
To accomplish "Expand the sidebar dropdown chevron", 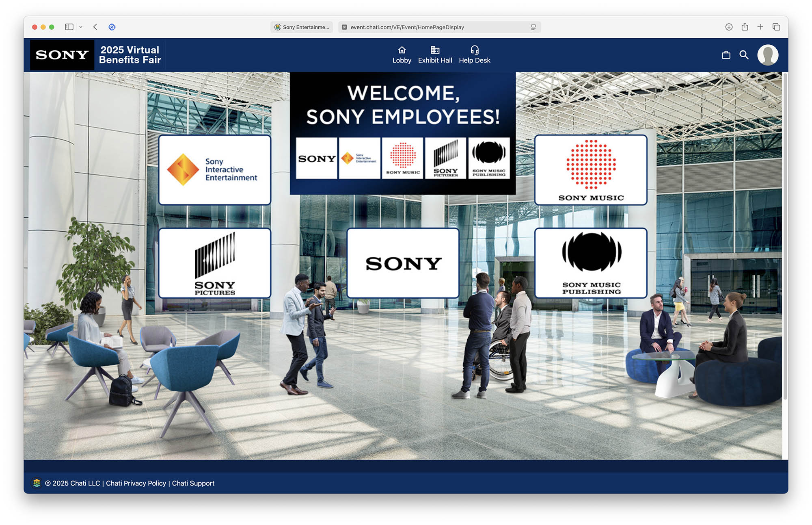I will (x=81, y=27).
